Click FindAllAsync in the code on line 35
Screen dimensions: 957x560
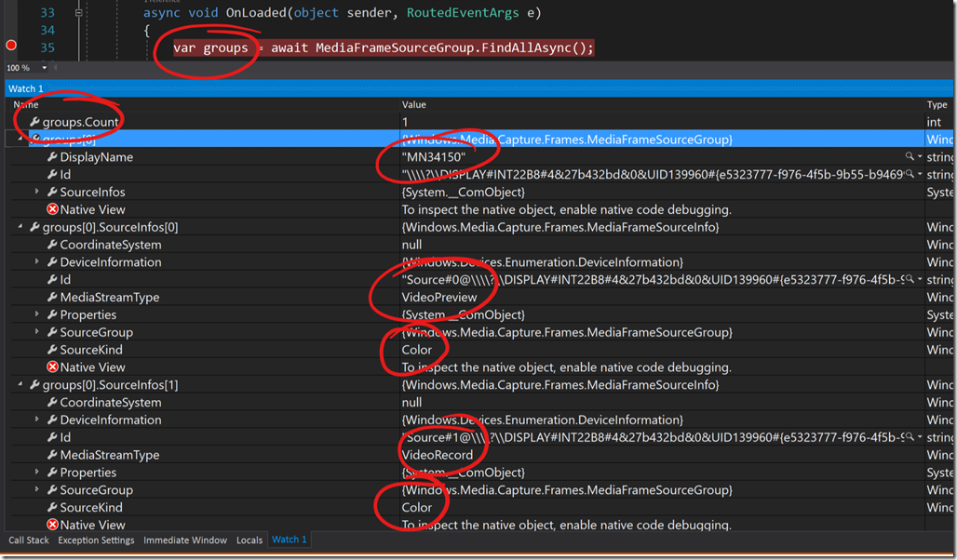tap(526, 47)
